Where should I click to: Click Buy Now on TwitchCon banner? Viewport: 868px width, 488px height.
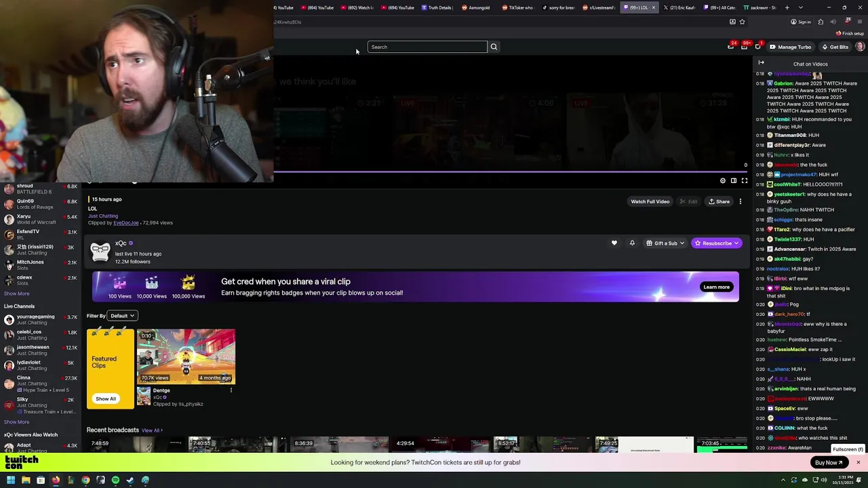click(829, 463)
